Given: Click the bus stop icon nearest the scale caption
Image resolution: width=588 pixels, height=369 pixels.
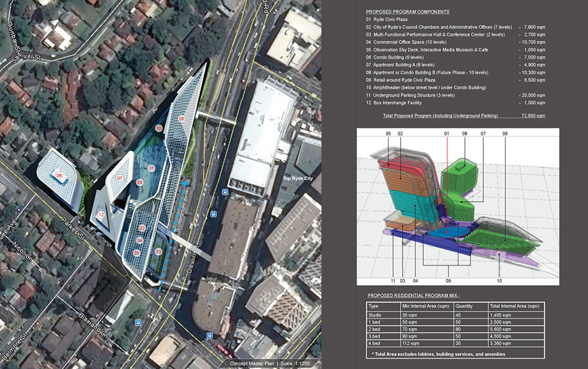Looking at the screenshot, I should [x=209, y=335].
